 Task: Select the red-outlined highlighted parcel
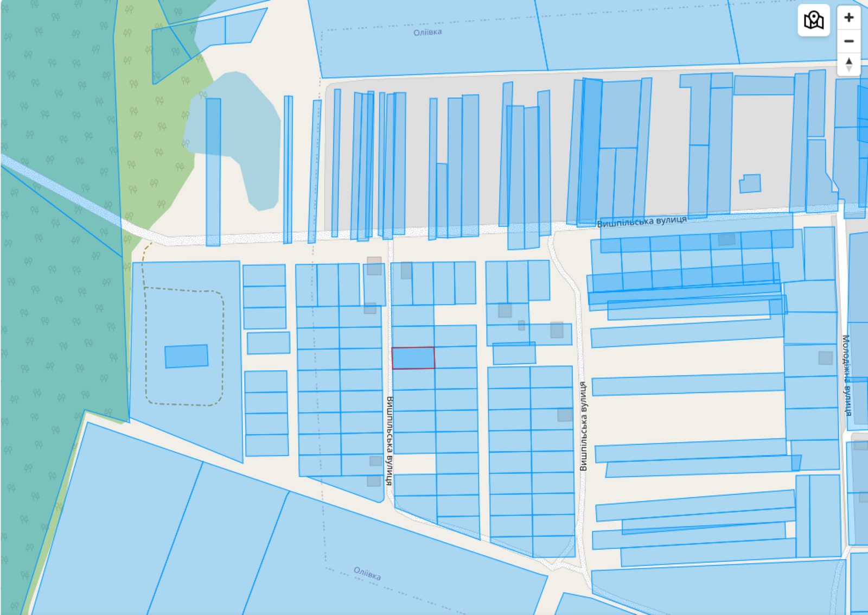coord(413,358)
